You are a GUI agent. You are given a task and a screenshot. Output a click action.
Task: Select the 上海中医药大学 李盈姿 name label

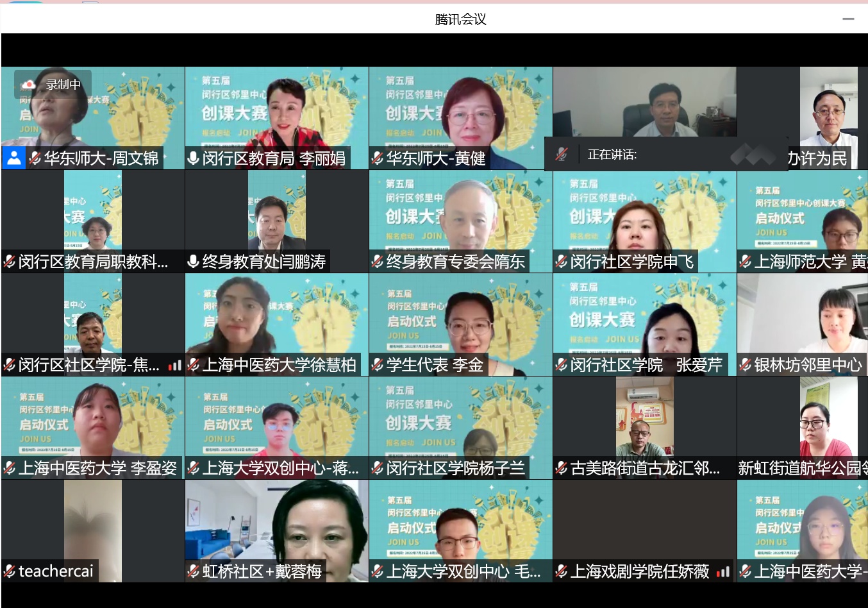click(97, 469)
